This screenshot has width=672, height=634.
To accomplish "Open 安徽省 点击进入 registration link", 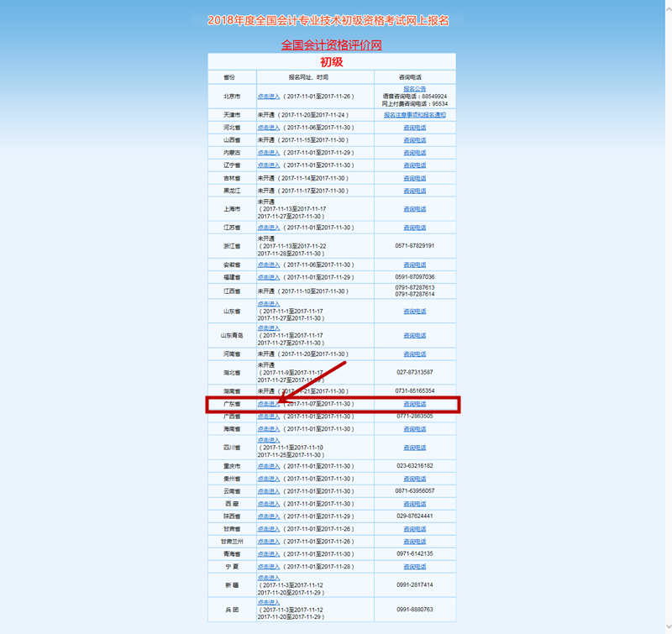I will point(269,265).
